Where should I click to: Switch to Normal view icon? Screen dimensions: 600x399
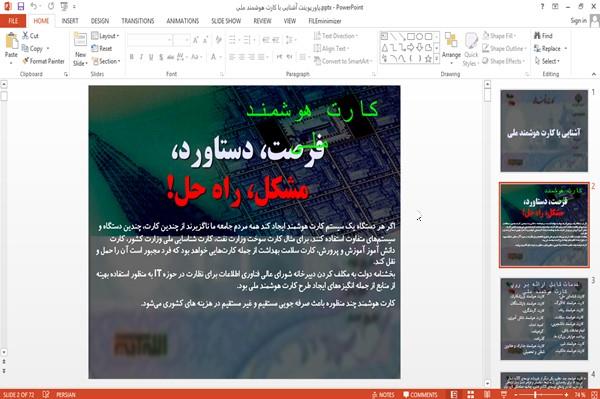click(x=454, y=394)
